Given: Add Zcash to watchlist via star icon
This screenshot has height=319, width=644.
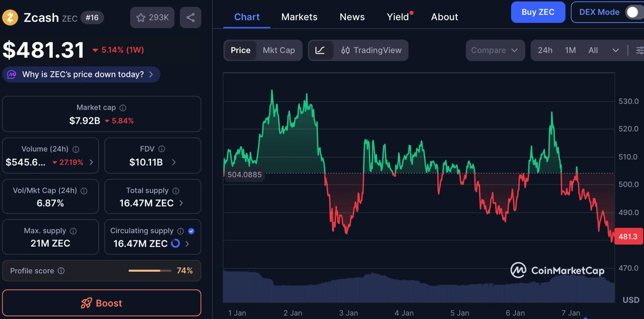Looking at the screenshot, I should click(x=141, y=18).
